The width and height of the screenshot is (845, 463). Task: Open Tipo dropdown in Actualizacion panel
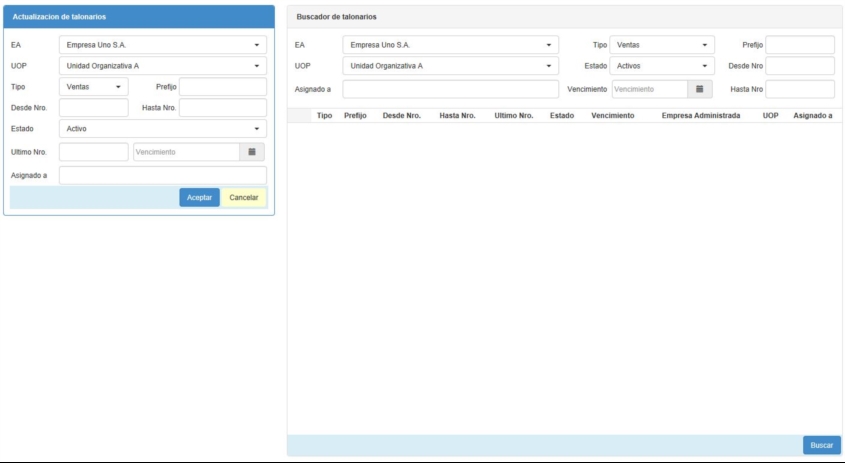point(95,87)
